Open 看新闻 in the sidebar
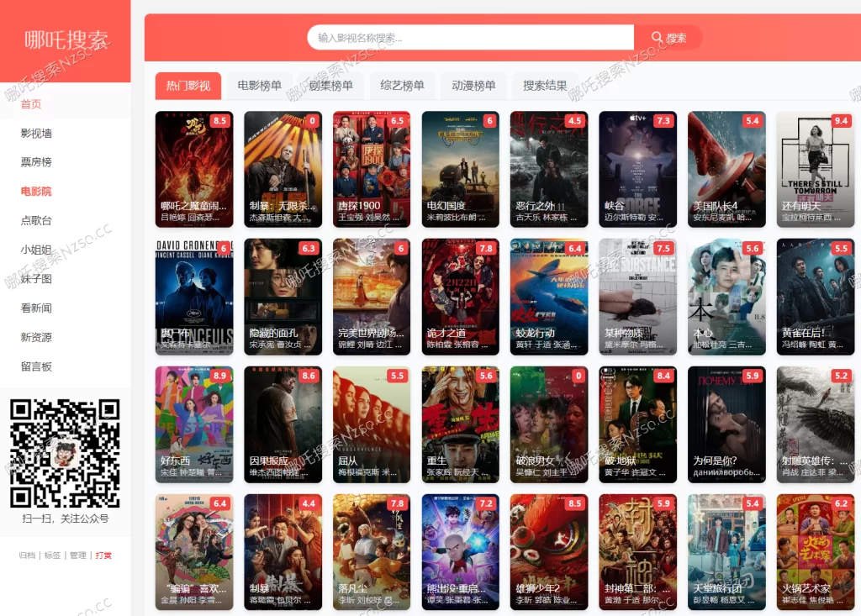Image resolution: width=861 pixels, height=616 pixels. click(x=36, y=308)
